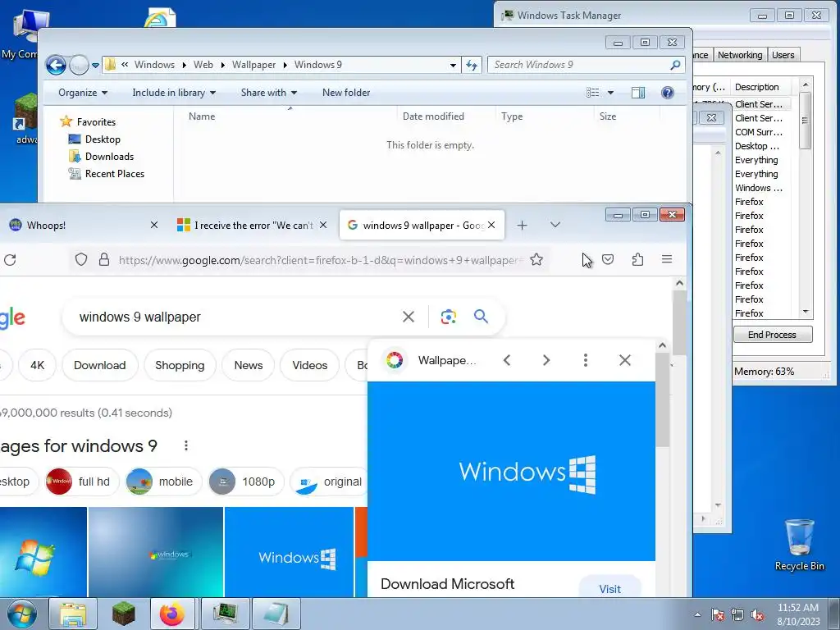Toggle the preview pane icon in Explorer
The height and width of the screenshot is (630, 840).
point(638,93)
